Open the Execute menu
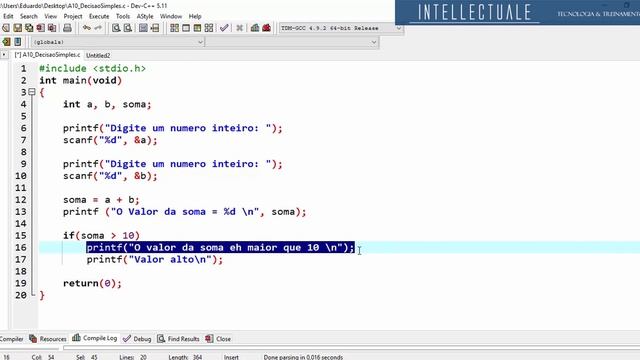This screenshot has height=360, width=640. (x=99, y=16)
